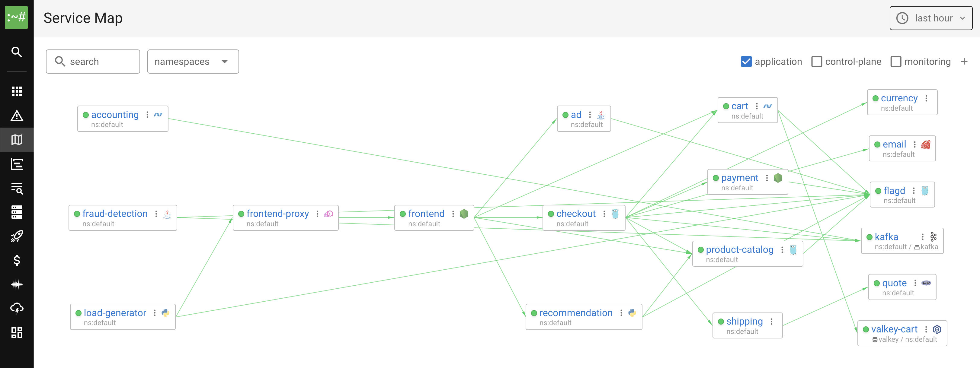Open the last hour time range selector
980x368 pixels.
(x=931, y=18)
